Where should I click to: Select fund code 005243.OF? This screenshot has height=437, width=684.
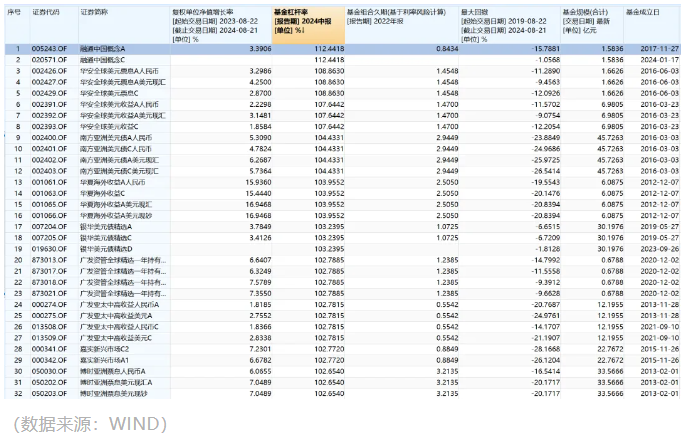point(49,49)
